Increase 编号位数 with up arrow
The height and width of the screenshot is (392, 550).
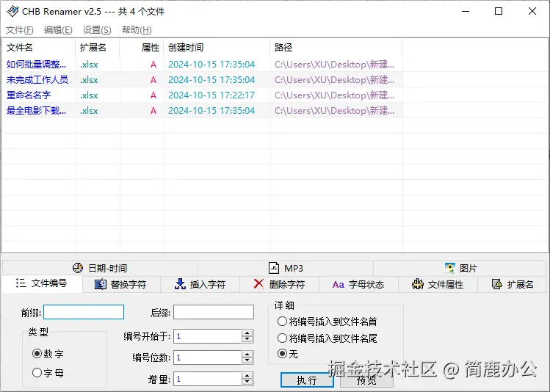pyautogui.click(x=247, y=355)
